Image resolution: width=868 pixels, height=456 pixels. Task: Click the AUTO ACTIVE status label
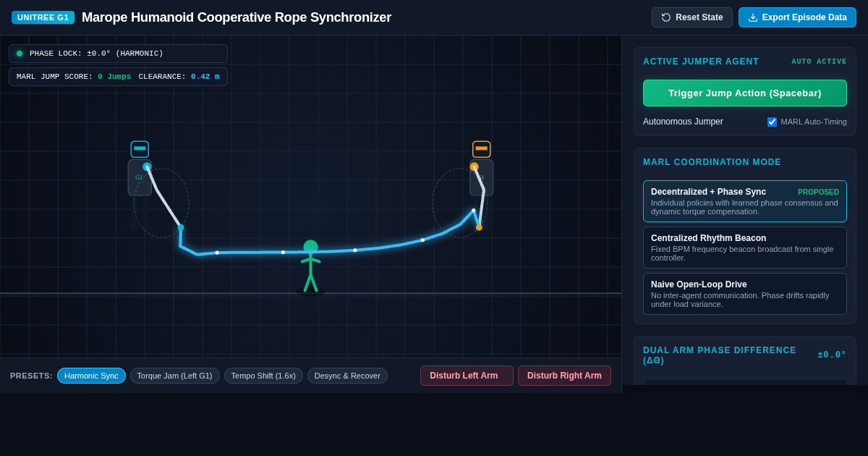point(819,62)
